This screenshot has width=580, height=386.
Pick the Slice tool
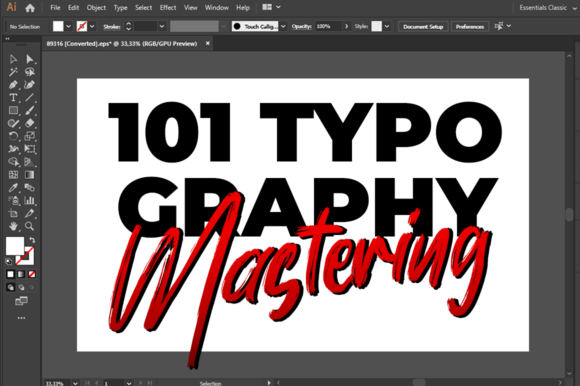(30, 214)
